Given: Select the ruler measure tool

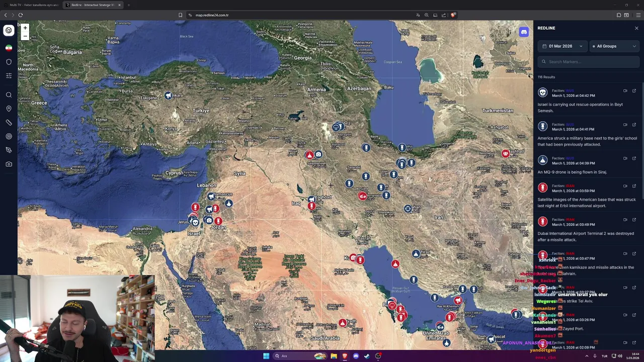Looking at the screenshot, I should [9, 122].
